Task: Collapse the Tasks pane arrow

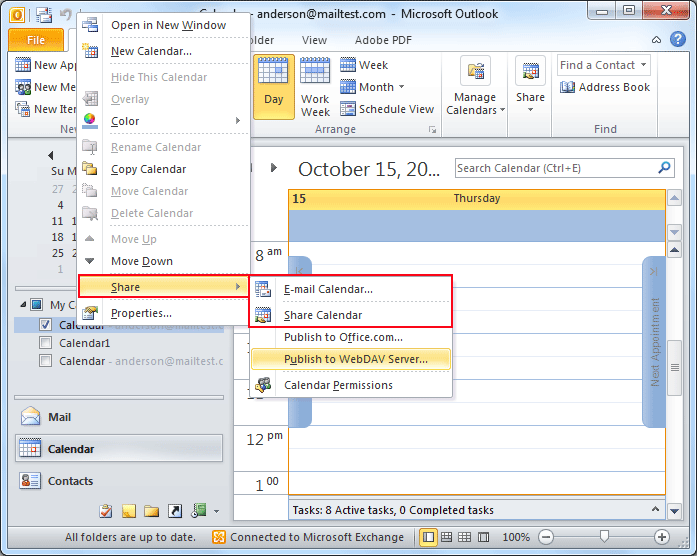Action: point(655,509)
